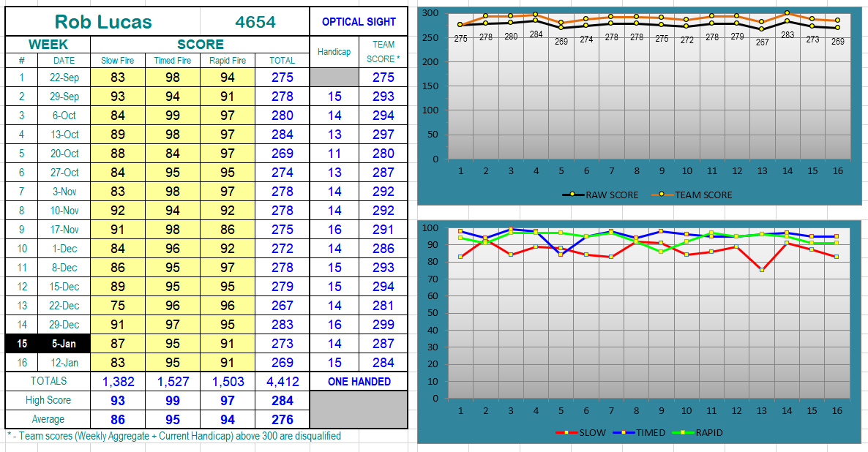Select the 17-Nov date cell
The width and height of the screenshot is (868, 452).
coord(64,230)
